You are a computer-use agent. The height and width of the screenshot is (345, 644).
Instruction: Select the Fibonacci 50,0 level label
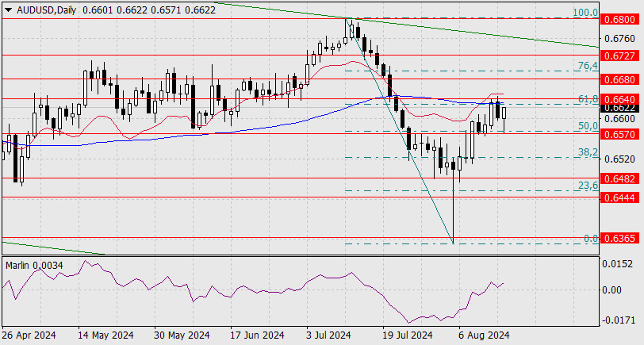click(x=588, y=125)
